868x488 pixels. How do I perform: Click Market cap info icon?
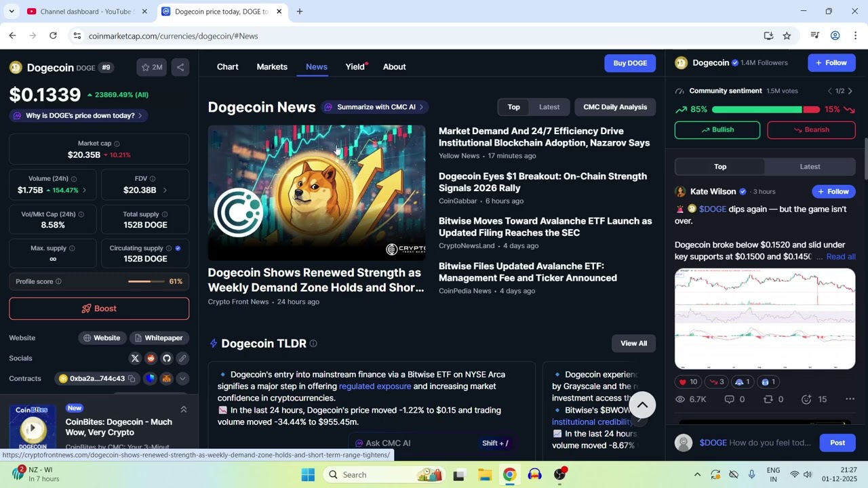coord(117,144)
